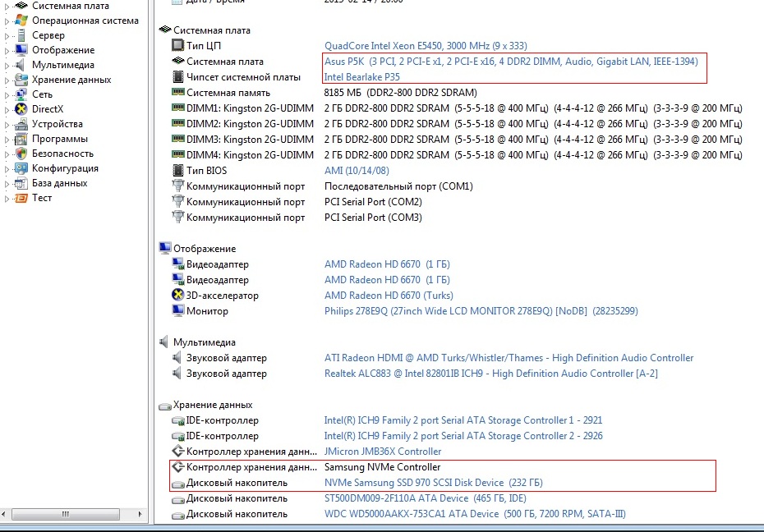Click the Мультимедиа speaker icon in the sidebar
Screen dimensions: 764x532
21,65
